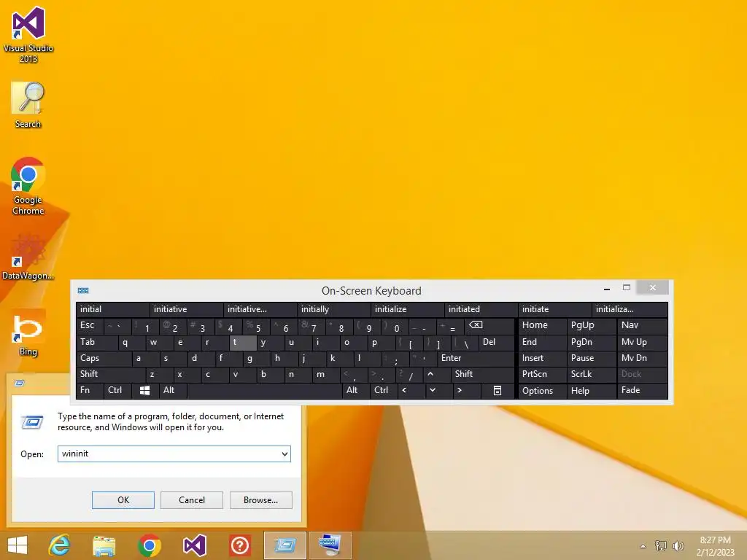Toggle the Fn key
747x560 pixels.
click(x=90, y=391)
